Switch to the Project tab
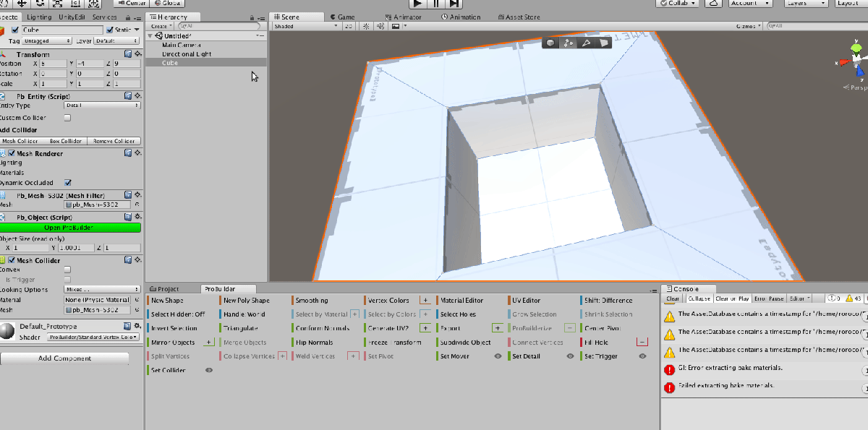This screenshot has height=430, width=868. click(163, 288)
